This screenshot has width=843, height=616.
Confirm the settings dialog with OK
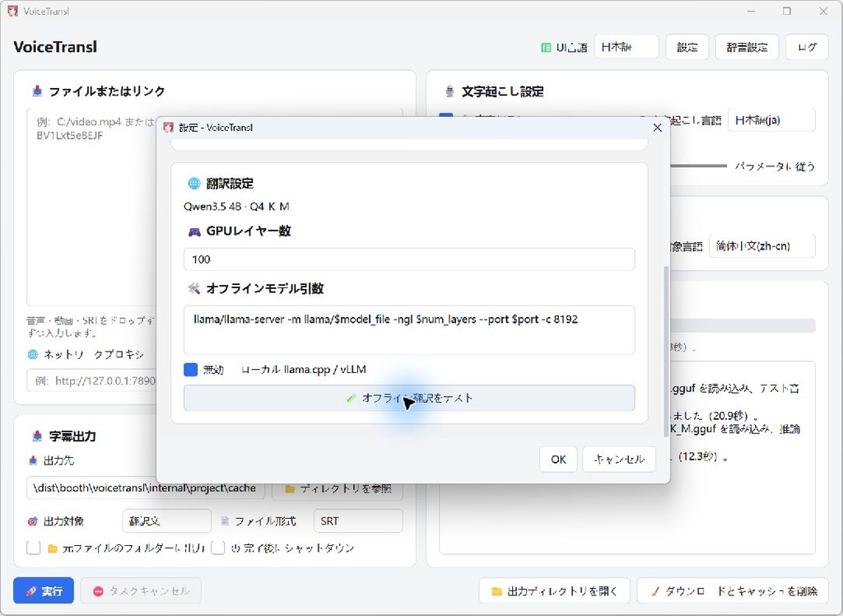click(x=558, y=460)
